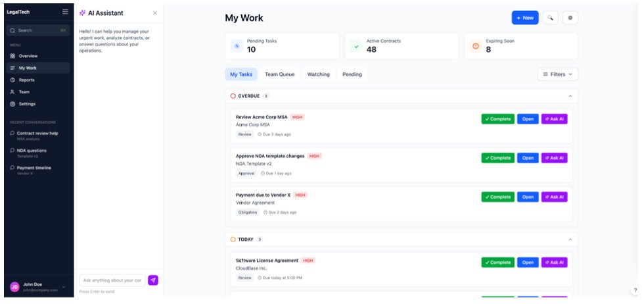Send message with purple paper plane button
Viewport: 644px width, 304px height.
(x=152, y=280)
